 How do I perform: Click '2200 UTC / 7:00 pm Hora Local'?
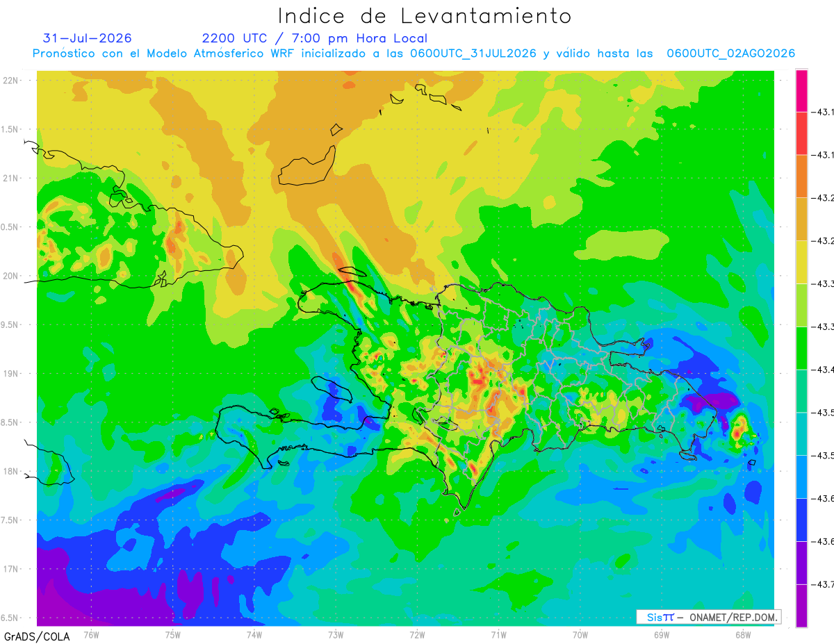click(315, 38)
